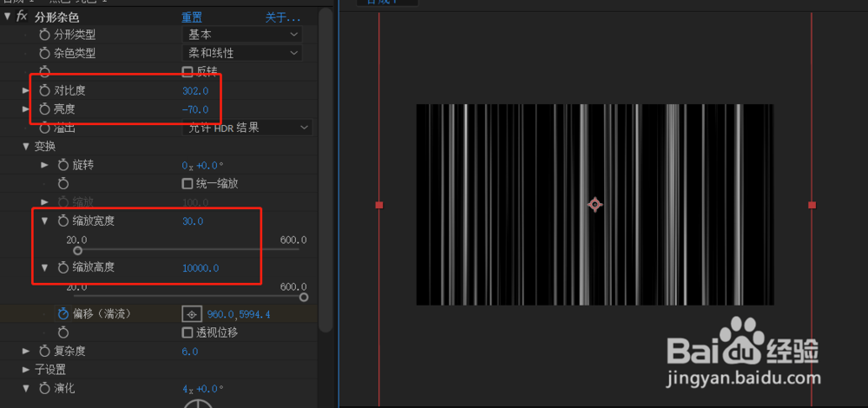The image size is (868, 408).
Task: Collapse the 变换 group
Action: click(x=25, y=147)
